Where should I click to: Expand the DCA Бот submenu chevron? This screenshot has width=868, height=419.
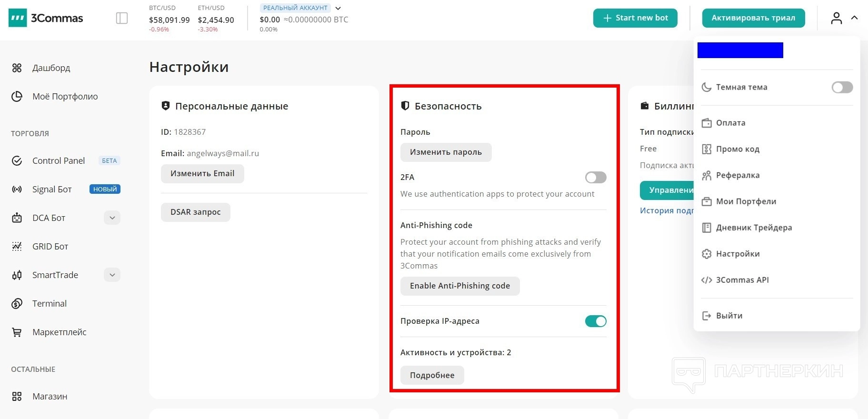(x=112, y=218)
